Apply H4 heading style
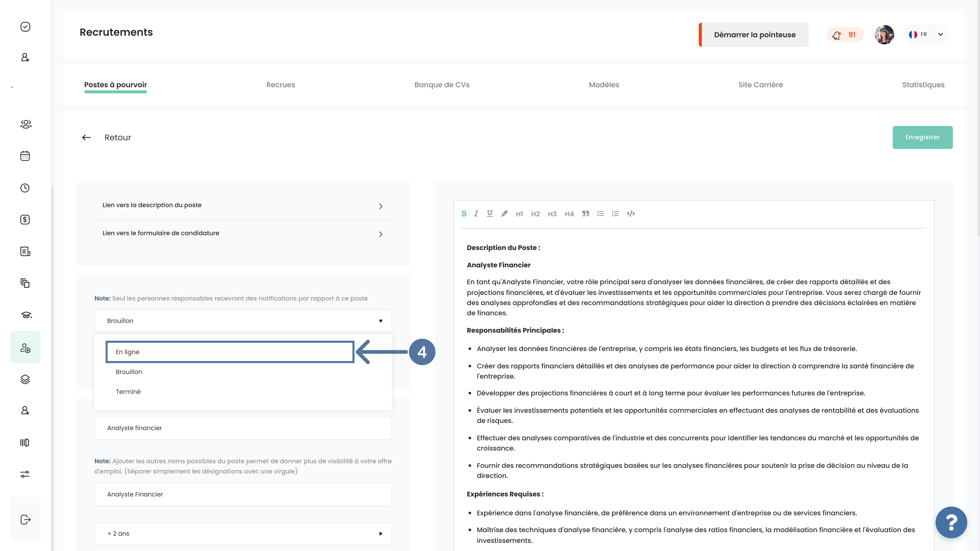The width and height of the screenshot is (980, 551). [x=569, y=214]
